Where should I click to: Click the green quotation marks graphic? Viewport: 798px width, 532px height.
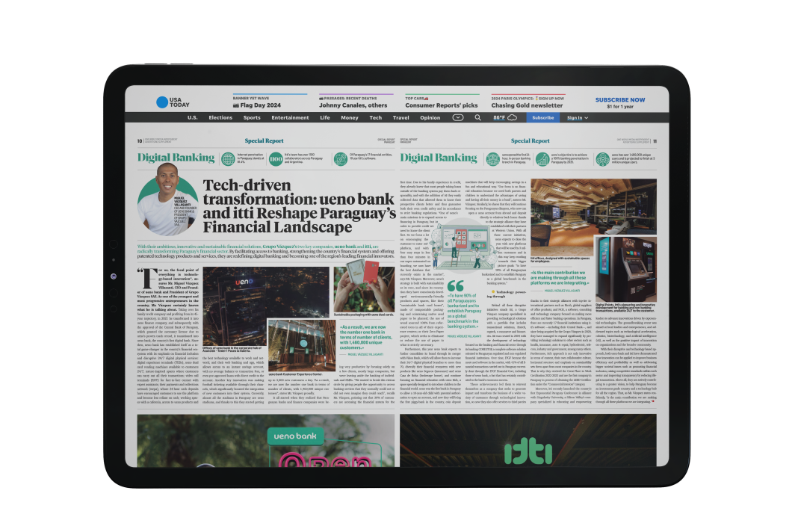[x=456, y=285]
